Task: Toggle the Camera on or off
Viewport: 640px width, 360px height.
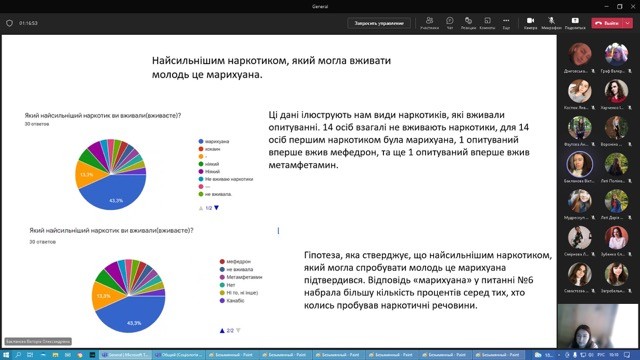Action: point(530,23)
